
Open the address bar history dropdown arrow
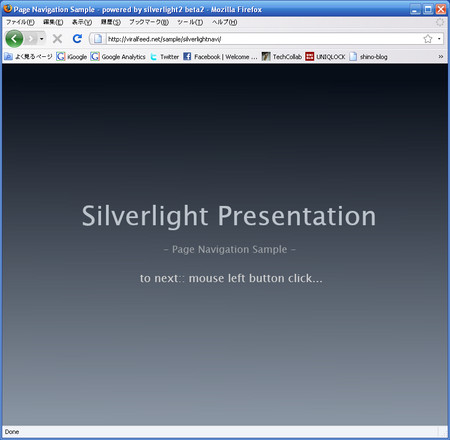pos(439,39)
